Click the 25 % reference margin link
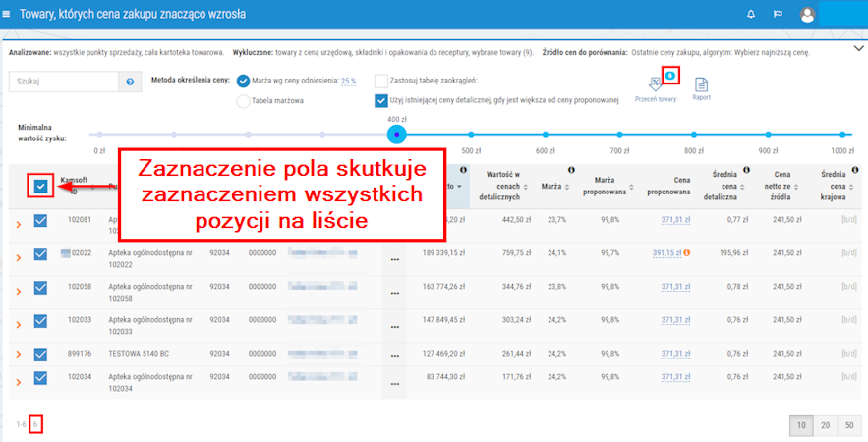Image resolution: width=868 pixels, height=442 pixels. (348, 81)
